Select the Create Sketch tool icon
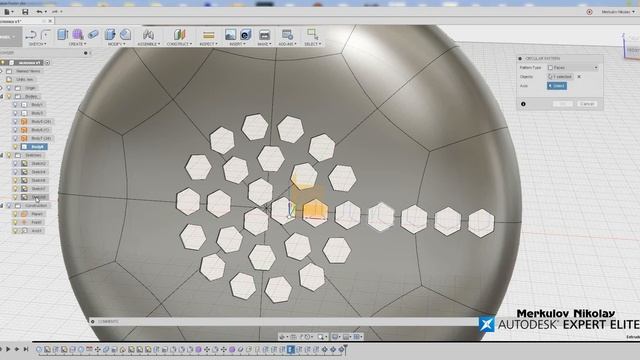Image resolution: width=640 pixels, height=360 pixels. (32, 35)
